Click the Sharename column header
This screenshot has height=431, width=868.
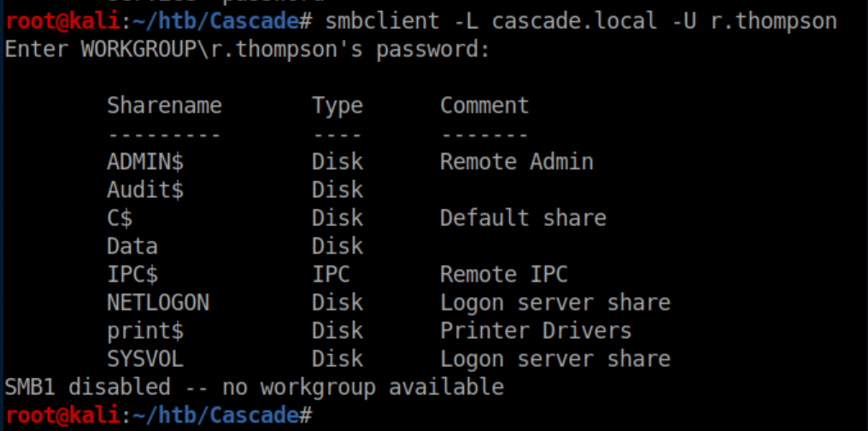tap(164, 105)
